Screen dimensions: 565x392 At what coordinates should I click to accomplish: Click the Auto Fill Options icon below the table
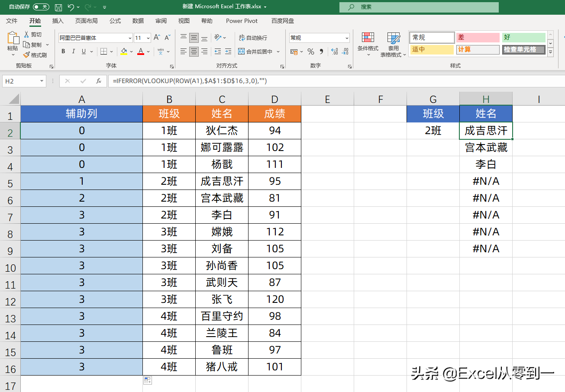[148, 380]
